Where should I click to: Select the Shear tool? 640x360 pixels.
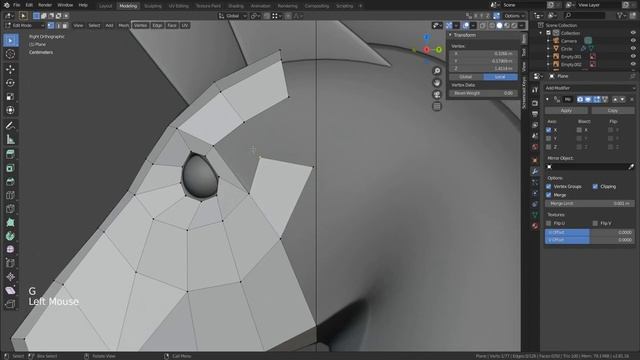[11, 291]
